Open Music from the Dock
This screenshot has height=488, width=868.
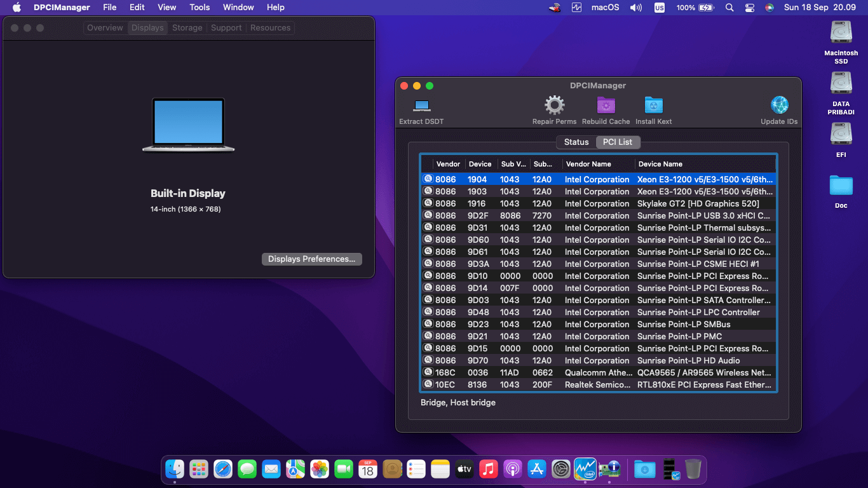[489, 469]
